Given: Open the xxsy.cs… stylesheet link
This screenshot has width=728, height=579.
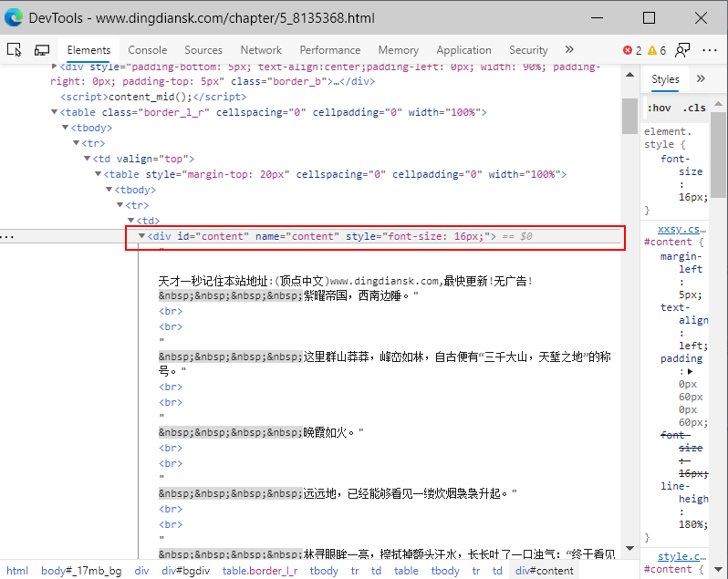Looking at the screenshot, I should (x=681, y=229).
